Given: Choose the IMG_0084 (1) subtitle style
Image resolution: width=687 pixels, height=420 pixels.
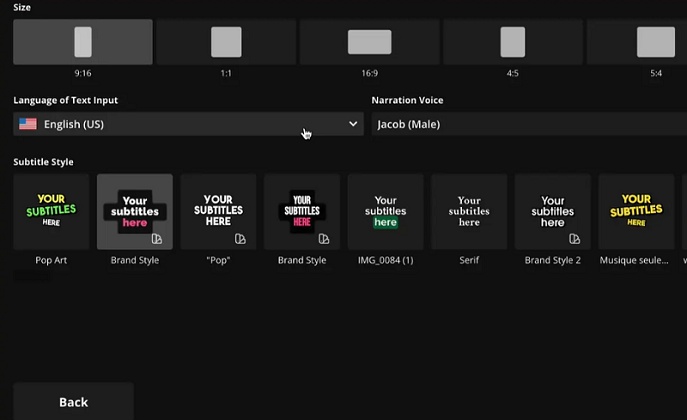Looking at the screenshot, I should pos(386,212).
